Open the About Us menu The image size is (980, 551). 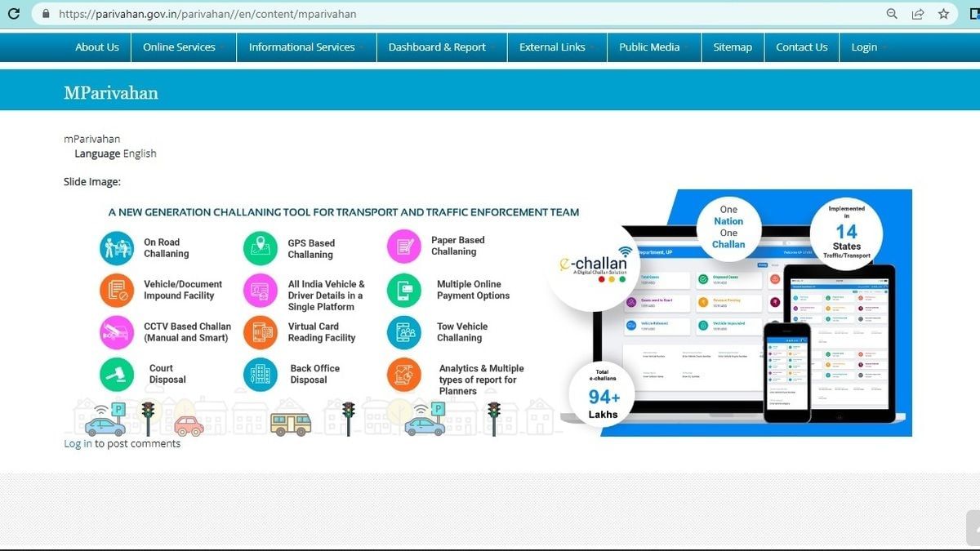pyautogui.click(x=96, y=47)
